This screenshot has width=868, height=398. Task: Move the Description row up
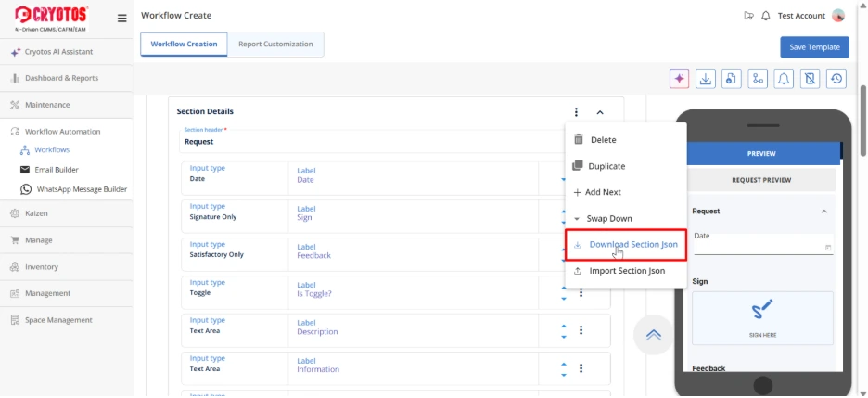(564, 325)
